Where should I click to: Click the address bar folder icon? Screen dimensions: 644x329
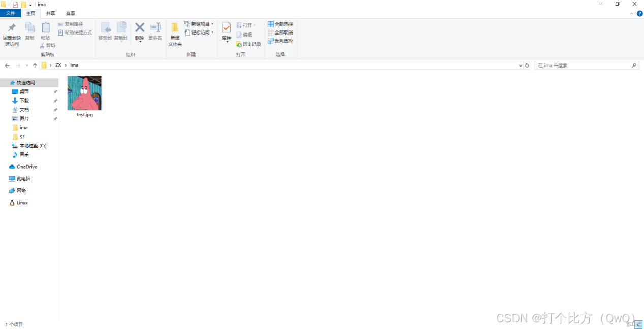click(44, 65)
